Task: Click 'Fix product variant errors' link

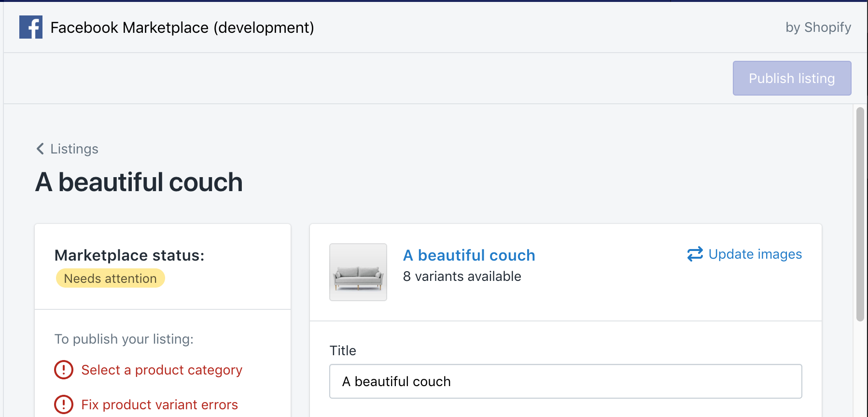Action: (159, 404)
